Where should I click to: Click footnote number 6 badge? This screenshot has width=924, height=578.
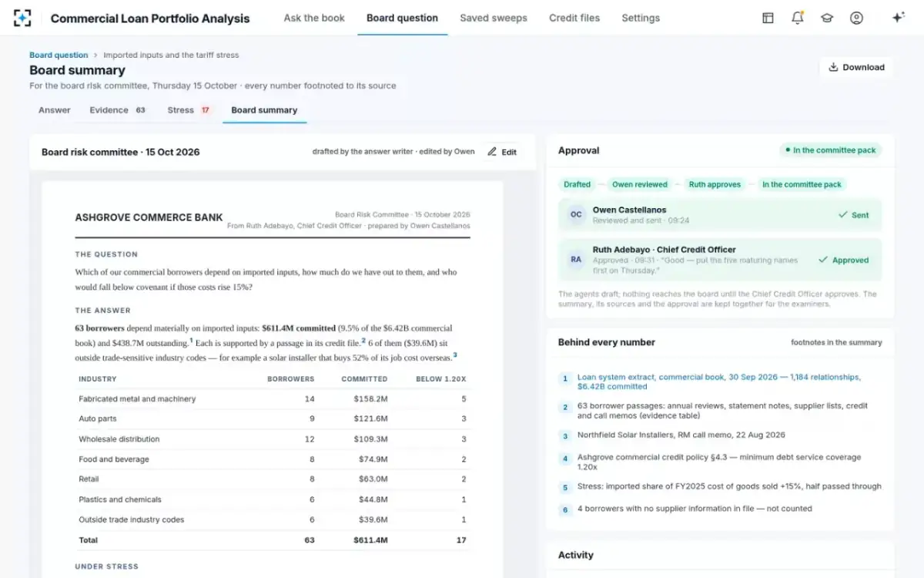(x=565, y=509)
